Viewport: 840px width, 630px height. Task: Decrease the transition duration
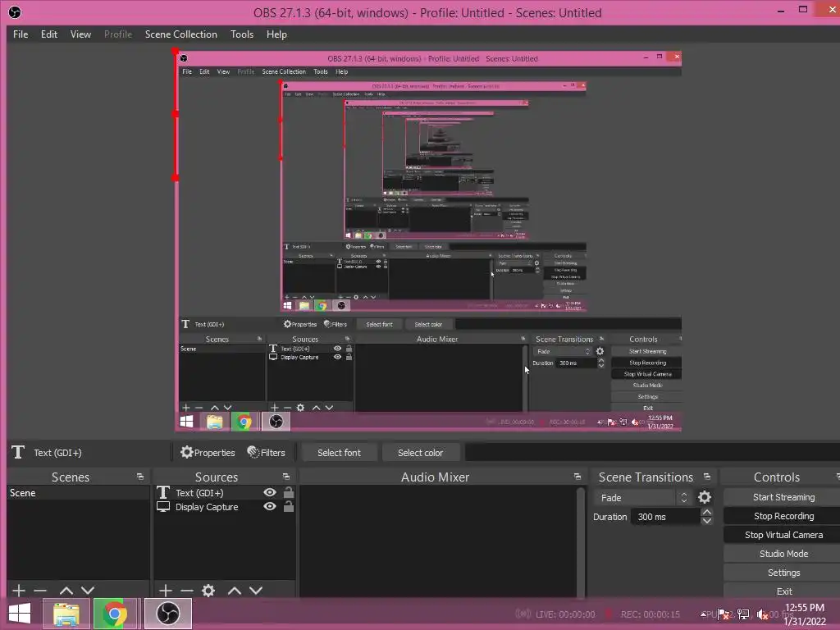707,521
